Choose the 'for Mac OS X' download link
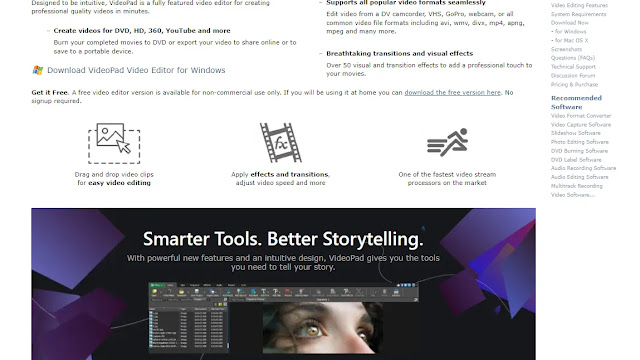 (x=571, y=40)
